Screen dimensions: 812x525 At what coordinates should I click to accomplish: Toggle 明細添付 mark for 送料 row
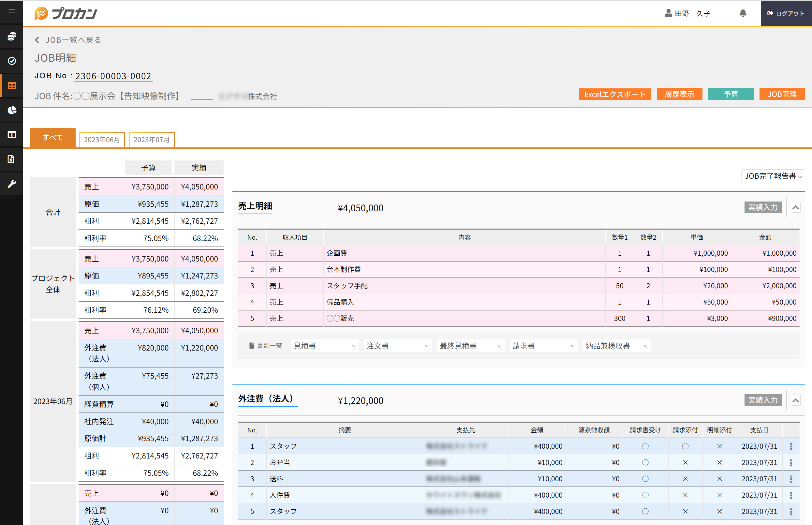point(719,479)
